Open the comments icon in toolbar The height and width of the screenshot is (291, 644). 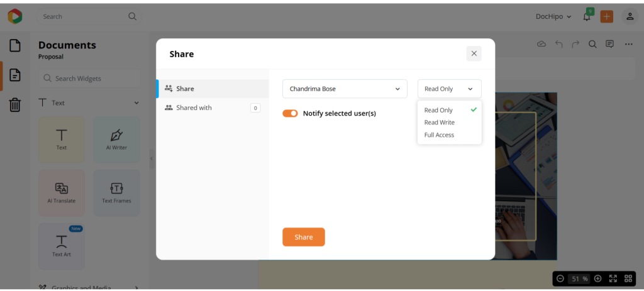pos(609,44)
